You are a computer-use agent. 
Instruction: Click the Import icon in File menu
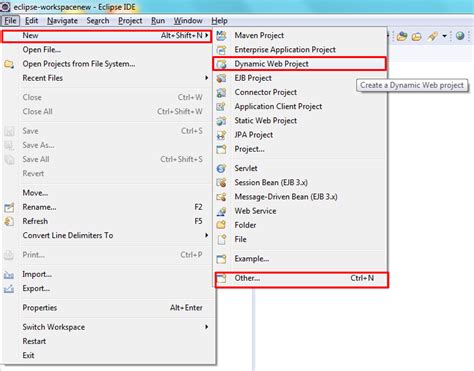point(9,275)
